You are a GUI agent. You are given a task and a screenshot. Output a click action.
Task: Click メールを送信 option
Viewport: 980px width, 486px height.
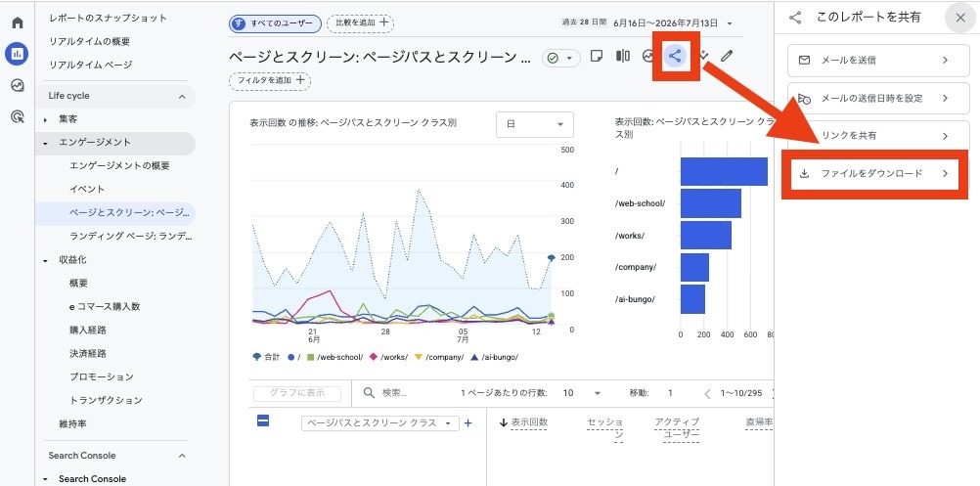tap(878, 61)
